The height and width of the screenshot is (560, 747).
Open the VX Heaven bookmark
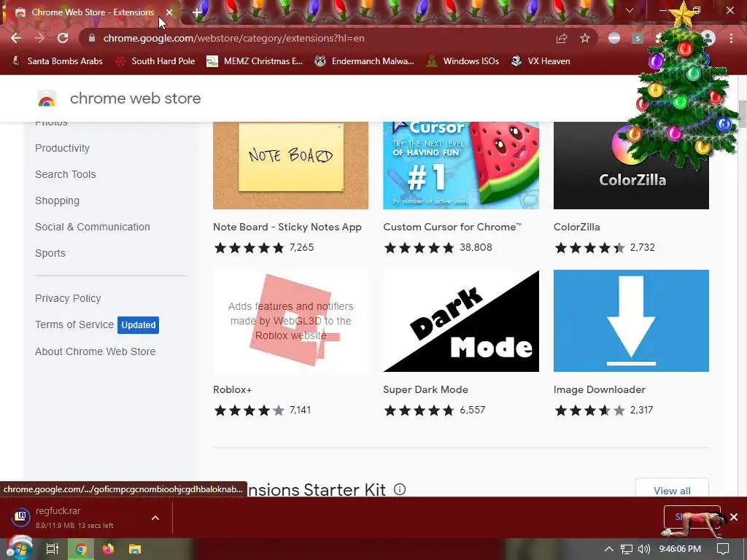click(x=541, y=61)
